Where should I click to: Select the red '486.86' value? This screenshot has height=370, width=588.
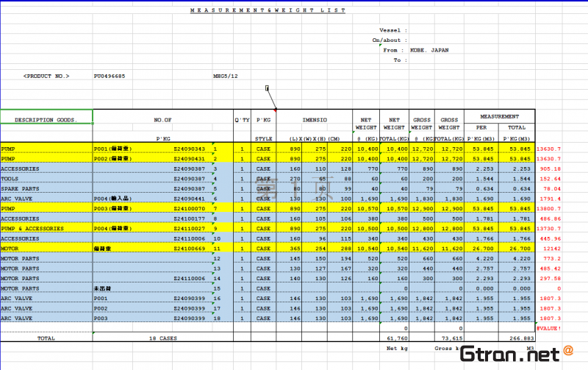551,218
